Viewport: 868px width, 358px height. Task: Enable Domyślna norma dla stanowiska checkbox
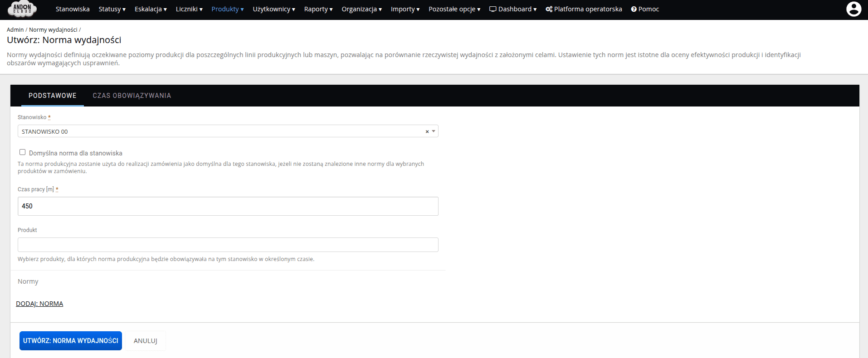tap(22, 152)
